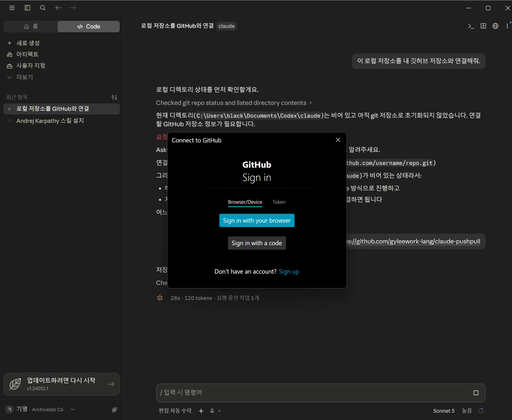Screen dimensions: 512x420
Task: Expand the Checked git repo status details
Action: pos(234,103)
